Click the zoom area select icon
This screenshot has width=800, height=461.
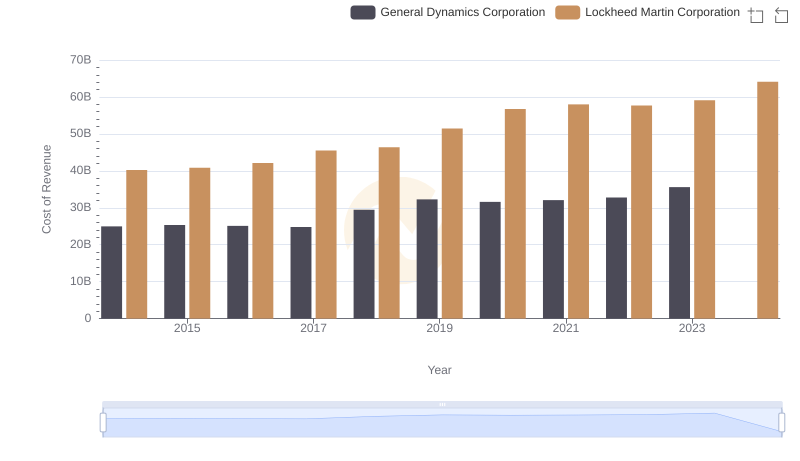(756, 15)
